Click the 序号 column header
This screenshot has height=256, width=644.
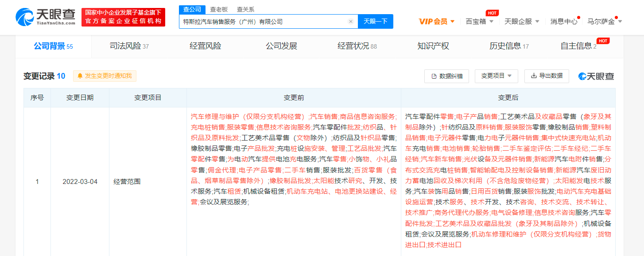tap(37, 98)
